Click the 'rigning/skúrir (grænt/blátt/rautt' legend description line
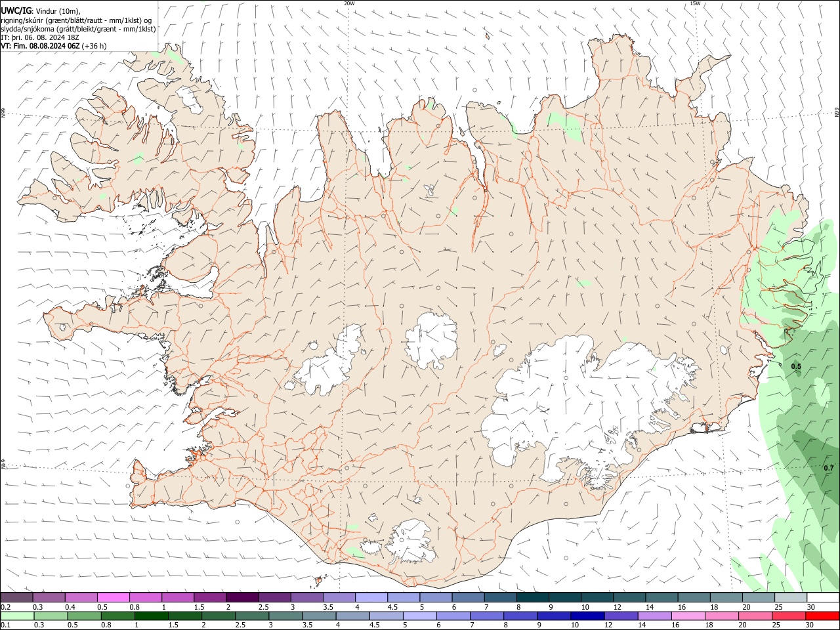The image size is (840, 630). pyautogui.click(x=76, y=20)
